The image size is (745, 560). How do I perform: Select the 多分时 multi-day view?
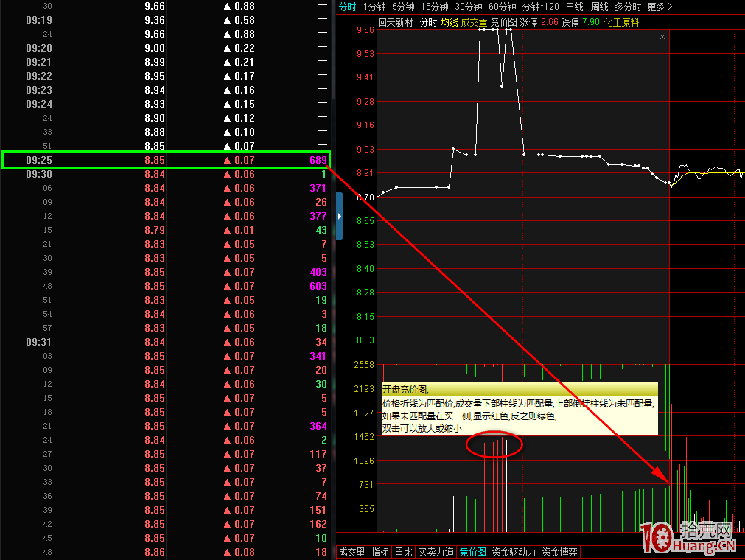629,7
